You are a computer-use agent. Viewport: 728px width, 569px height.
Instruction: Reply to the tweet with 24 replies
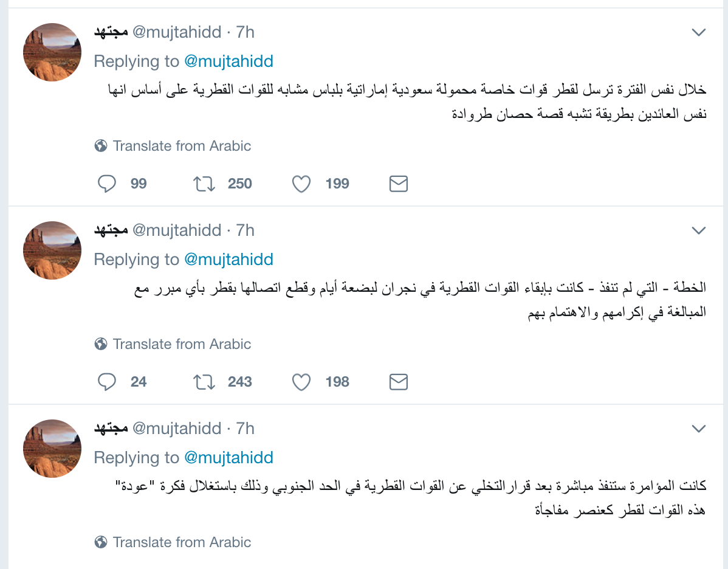click(x=107, y=382)
